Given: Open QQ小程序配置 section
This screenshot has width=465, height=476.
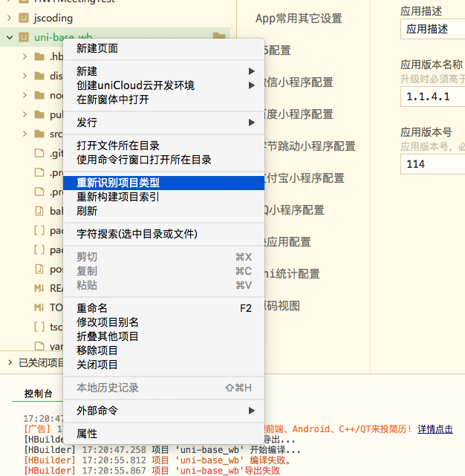Looking at the screenshot, I should [295, 209].
